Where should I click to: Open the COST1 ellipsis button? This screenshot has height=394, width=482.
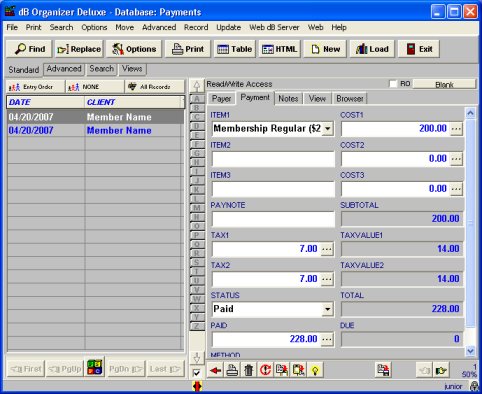point(456,129)
